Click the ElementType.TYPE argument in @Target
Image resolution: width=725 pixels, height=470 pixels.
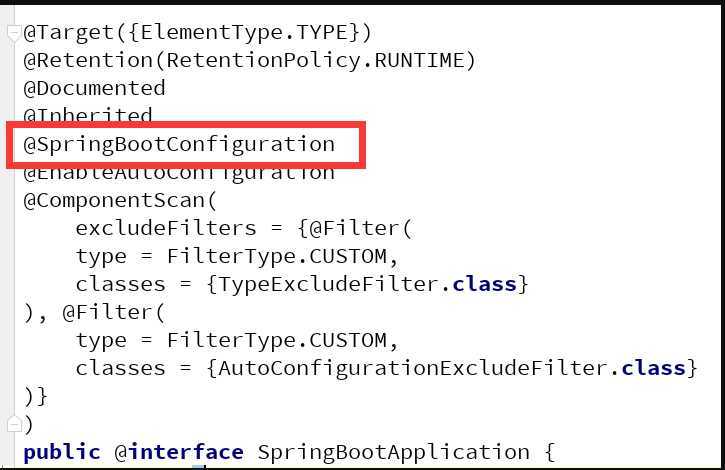pyautogui.click(x=244, y=33)
